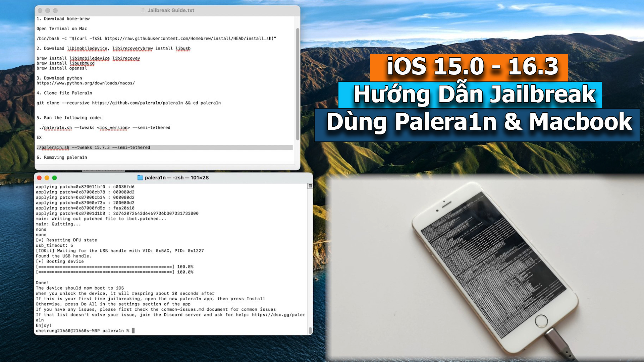Click Terminal line '[*] Resetting DFU state'
644x362 pixels.
pos(66,240)
